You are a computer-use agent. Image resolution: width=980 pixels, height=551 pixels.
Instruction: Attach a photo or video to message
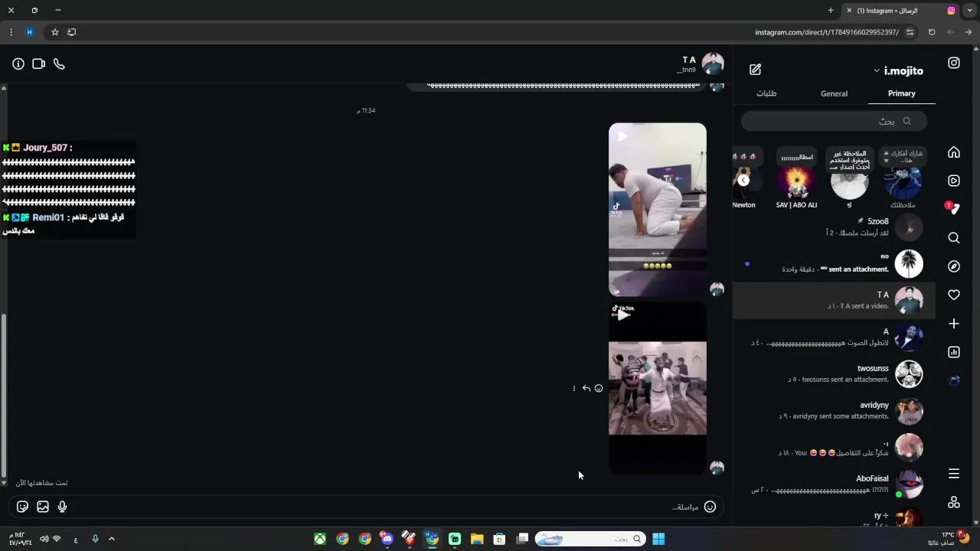43,507
